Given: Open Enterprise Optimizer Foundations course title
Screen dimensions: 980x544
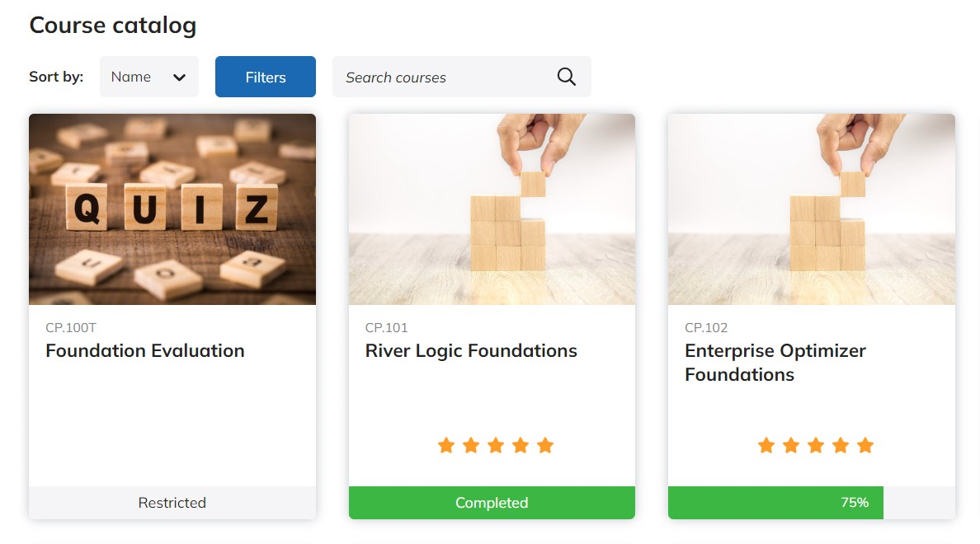Looking at the screenshot, I should click(775, 362).
